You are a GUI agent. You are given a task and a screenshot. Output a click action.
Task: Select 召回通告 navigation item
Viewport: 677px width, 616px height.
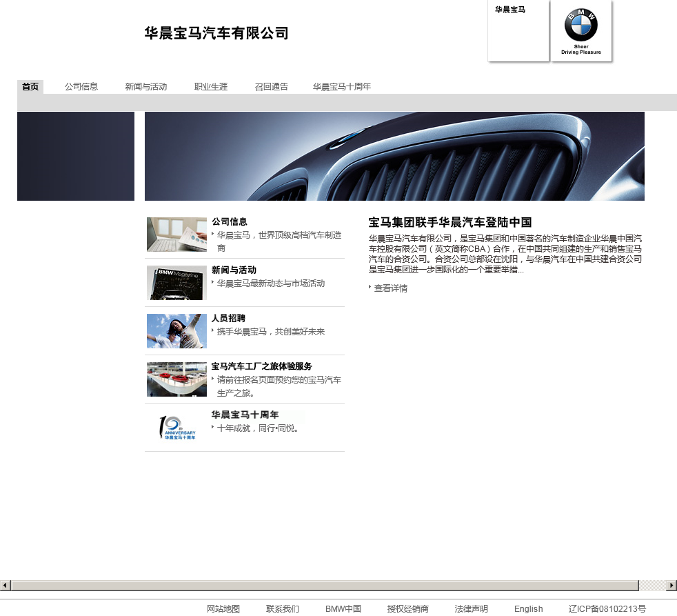[x=272, y=87]
